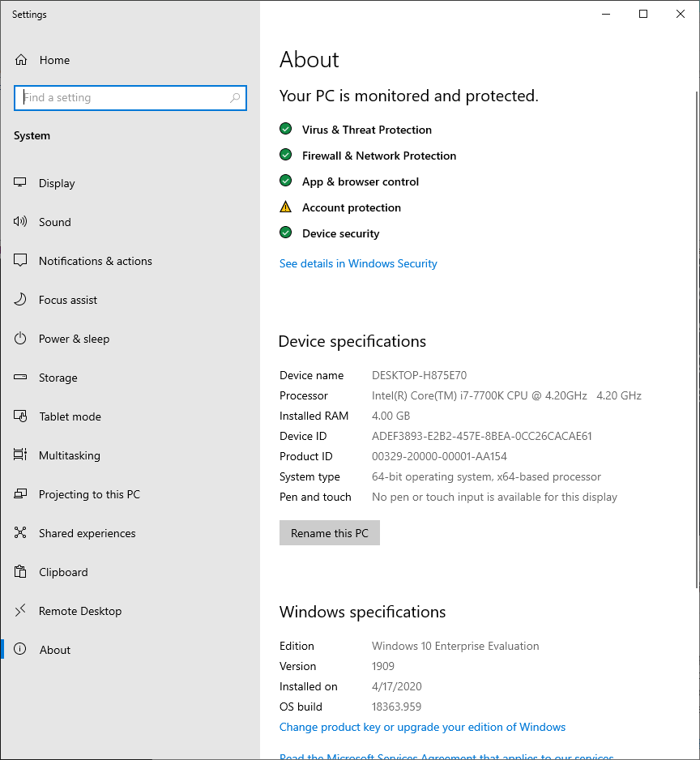Click the Remote Desktop icon
This screenshot has width=700, height=760.
coord(21,611)
